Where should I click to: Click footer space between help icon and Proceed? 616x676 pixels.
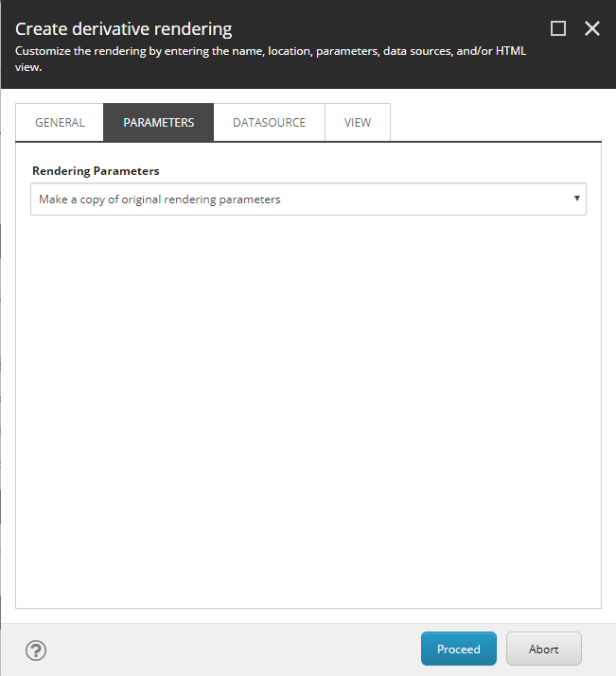[230, 650]
